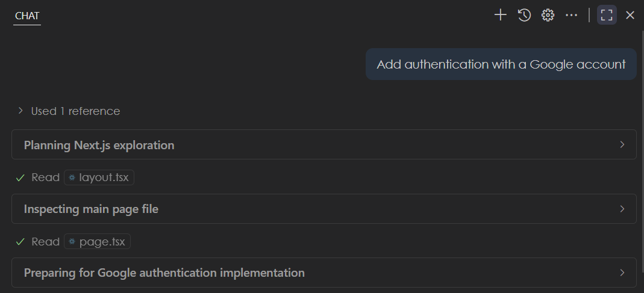Click green checkmark beside Read layout.tsx
Image resolution: width=644 pixels, height=293 pixels.
pyautogui.click(x=20, y=177)
